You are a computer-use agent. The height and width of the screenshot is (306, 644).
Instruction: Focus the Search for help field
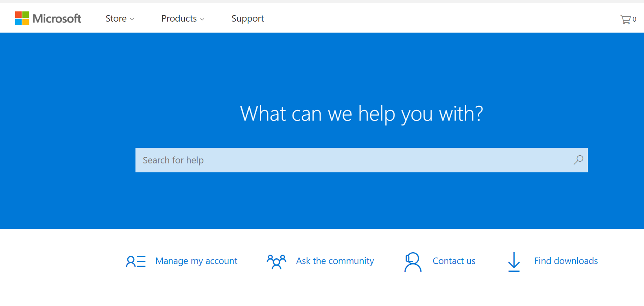click(x=354, y=160)
